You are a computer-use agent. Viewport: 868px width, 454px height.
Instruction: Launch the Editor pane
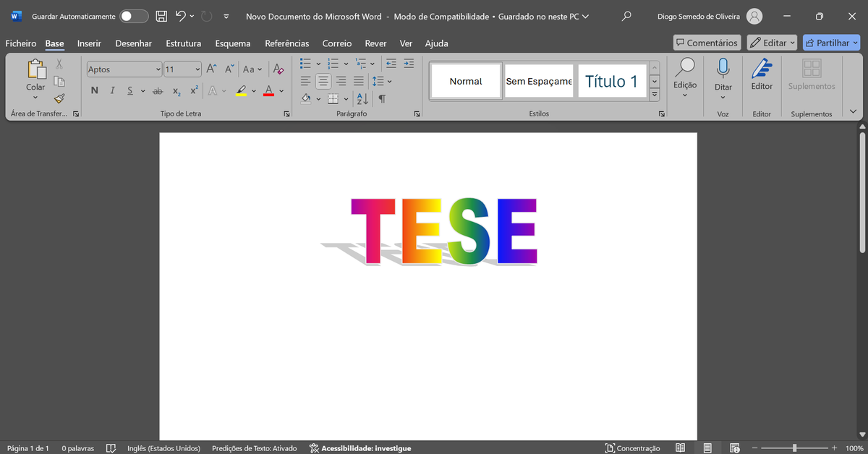762,76
